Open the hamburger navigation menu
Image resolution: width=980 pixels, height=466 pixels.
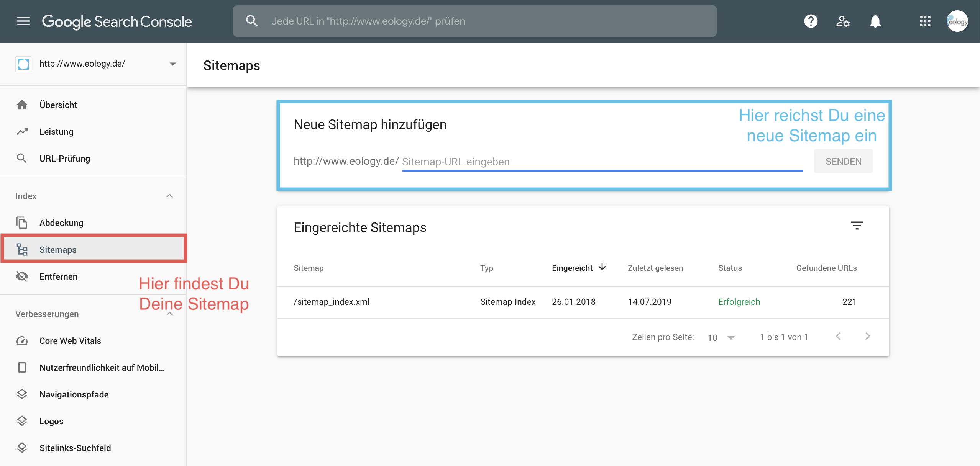[23, 21]
